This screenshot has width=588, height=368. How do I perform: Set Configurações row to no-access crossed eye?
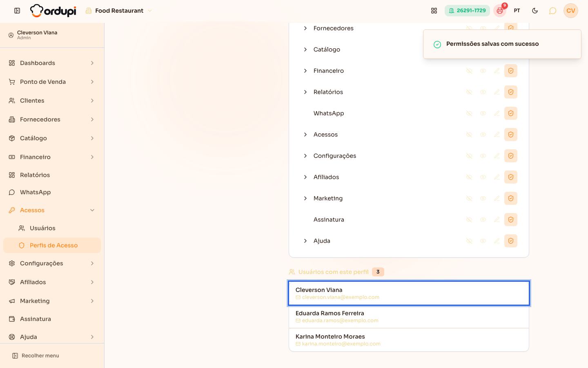tap(469, 156)
